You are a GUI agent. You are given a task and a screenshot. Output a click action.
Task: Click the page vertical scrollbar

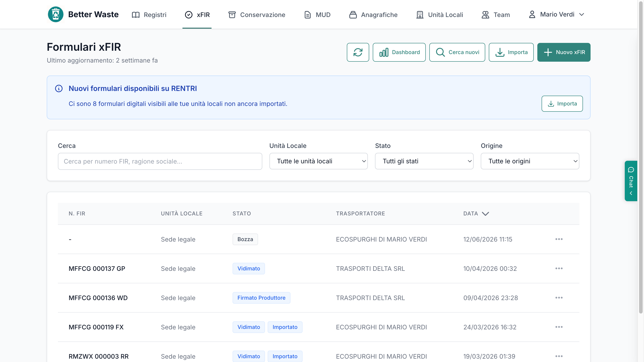tap(640, 157)
